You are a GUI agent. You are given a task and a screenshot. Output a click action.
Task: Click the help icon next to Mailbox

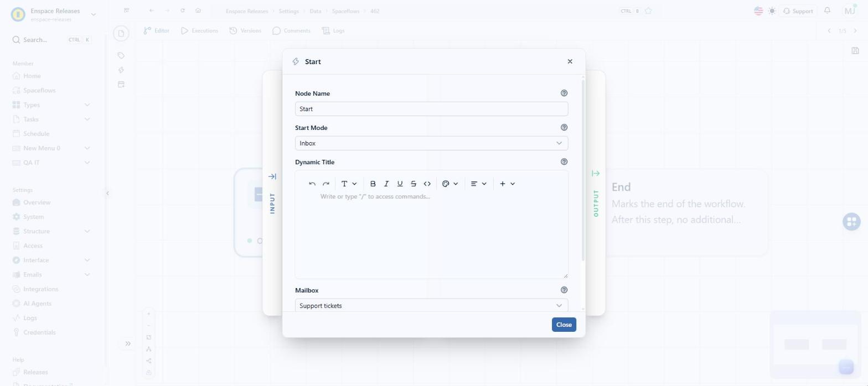pos(564,290)
